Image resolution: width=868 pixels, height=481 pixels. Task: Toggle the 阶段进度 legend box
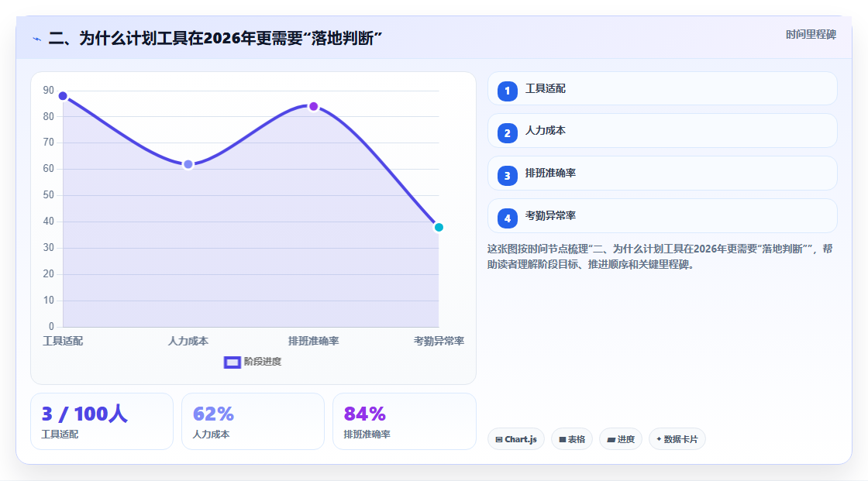click(232, 362)
